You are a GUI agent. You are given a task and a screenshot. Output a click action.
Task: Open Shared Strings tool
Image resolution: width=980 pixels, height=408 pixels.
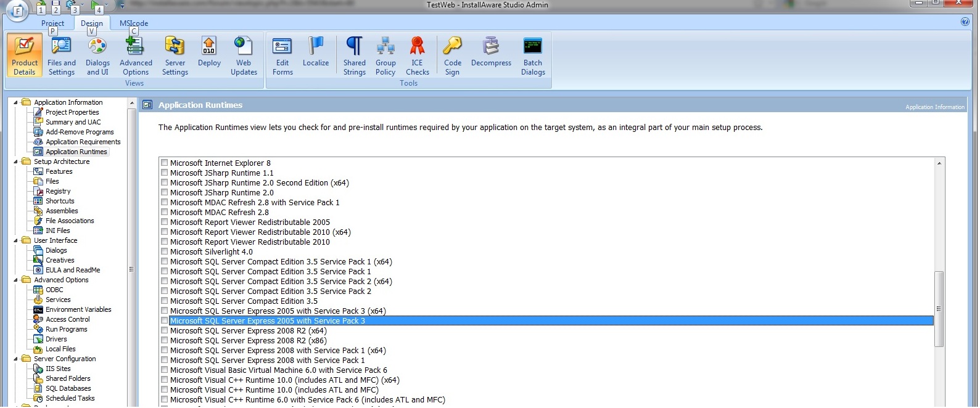pos(355,55)
